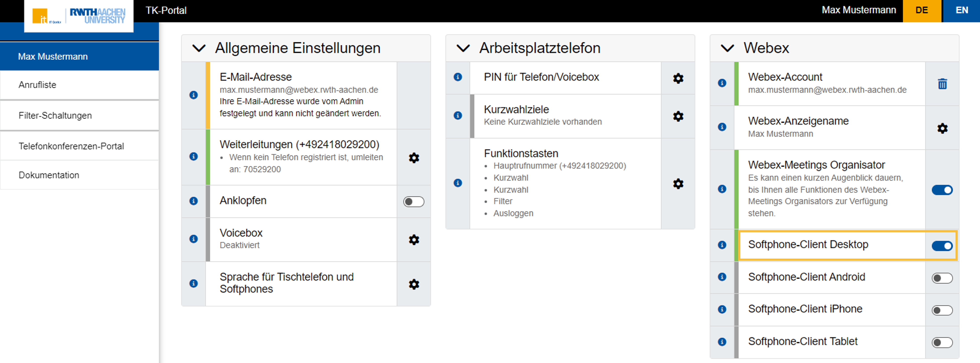Open the Funktionstasten gear settings
This screenshot has width=980, height=363.
point(678,184)
